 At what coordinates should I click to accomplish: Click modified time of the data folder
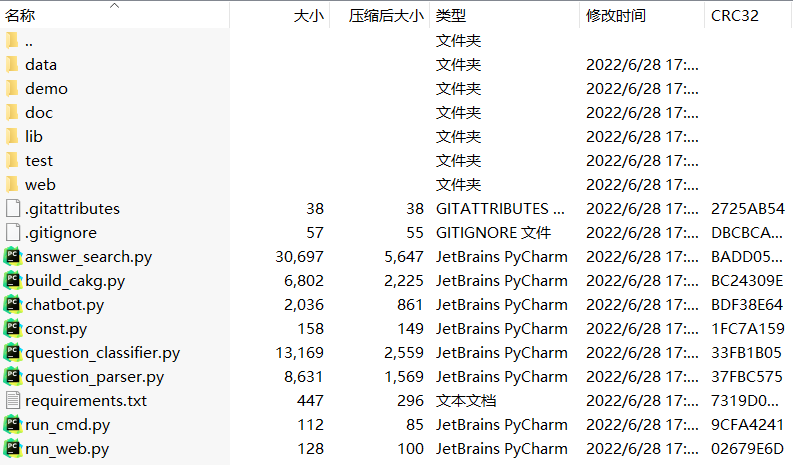point(642,64)
